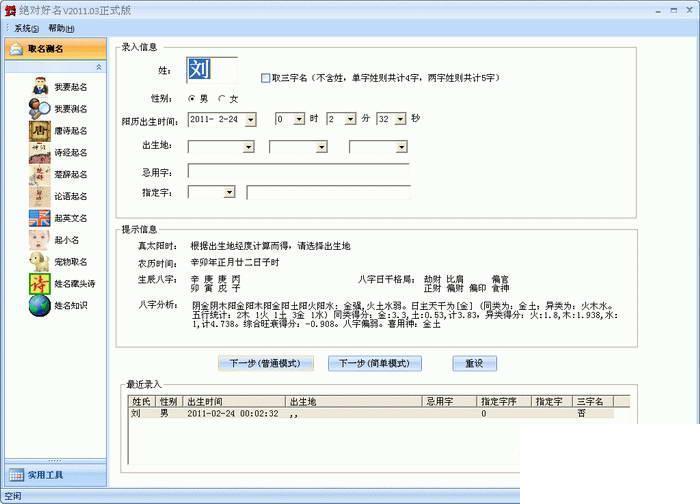The height and width of the screenshot is (504, 700).
Task: Open the 指定字 position dropdown
Action: pyautogui.click(x=229, y=192)
